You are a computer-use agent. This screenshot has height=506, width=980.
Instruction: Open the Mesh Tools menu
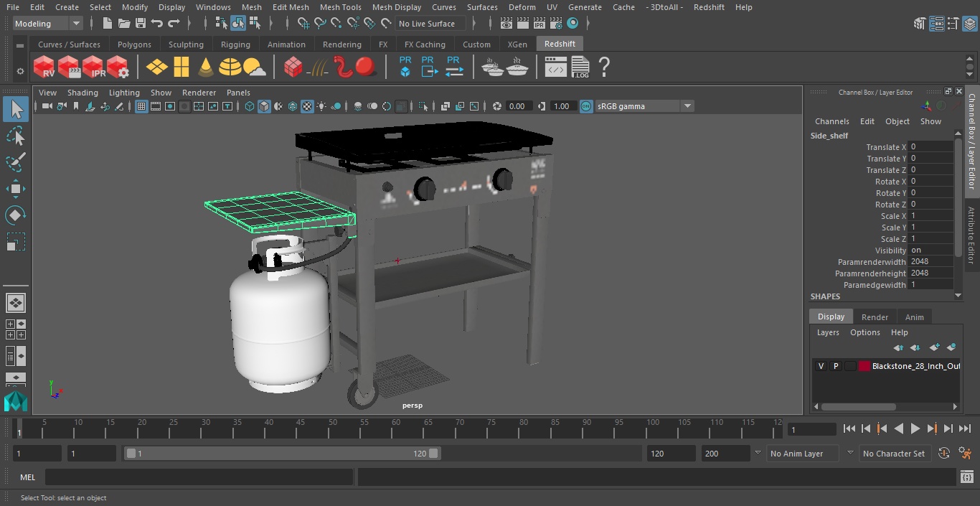pos(340,7)
